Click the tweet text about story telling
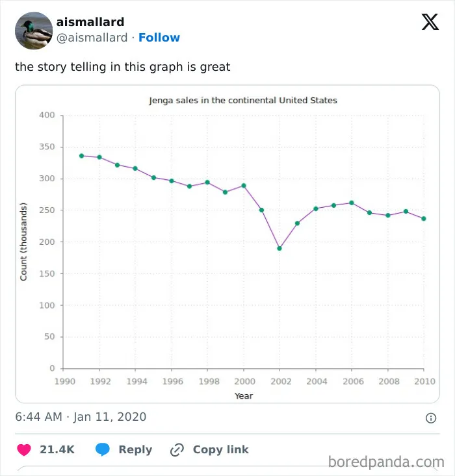 tap(122, 67)
